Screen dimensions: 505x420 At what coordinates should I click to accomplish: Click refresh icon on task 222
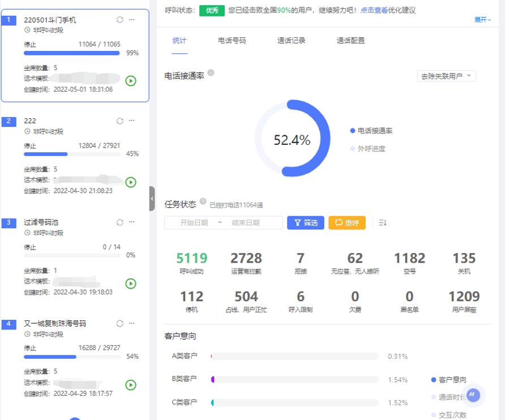point(119,121)
